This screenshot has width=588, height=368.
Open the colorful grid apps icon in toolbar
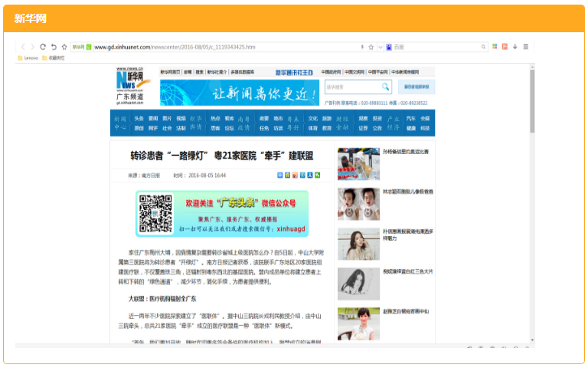point(495,47)
